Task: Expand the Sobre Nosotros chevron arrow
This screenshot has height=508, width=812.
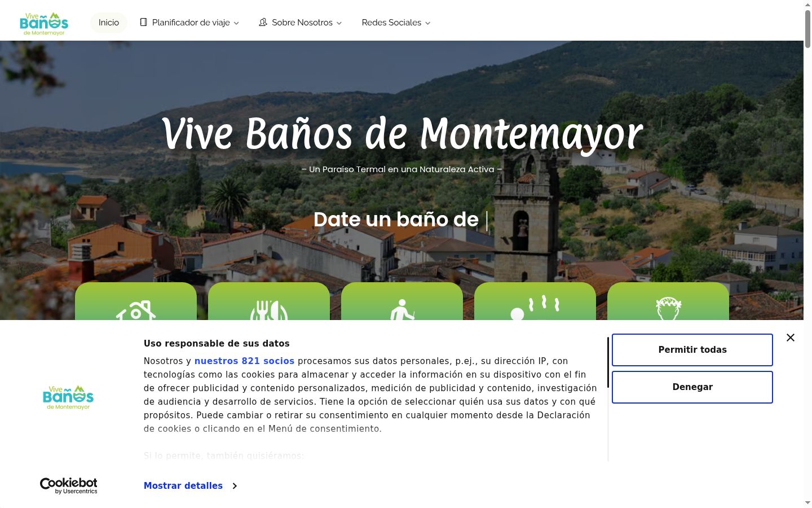Action: [x=339, y=23]
